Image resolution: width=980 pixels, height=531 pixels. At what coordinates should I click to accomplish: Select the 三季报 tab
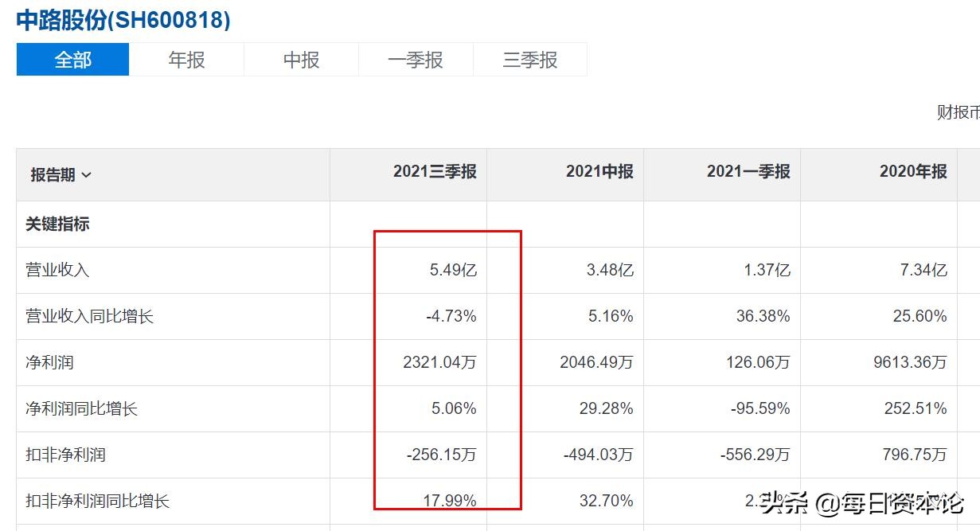530,60
